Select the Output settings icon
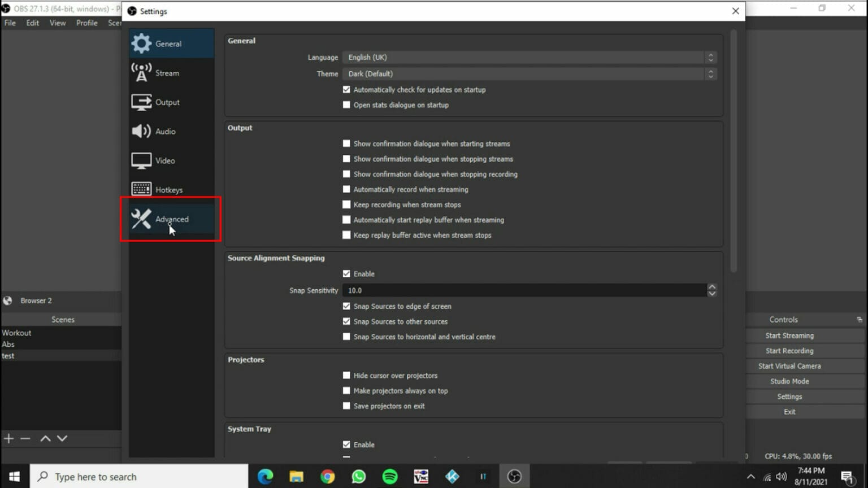This screenshot has height=488, width=868. [141, 102]
